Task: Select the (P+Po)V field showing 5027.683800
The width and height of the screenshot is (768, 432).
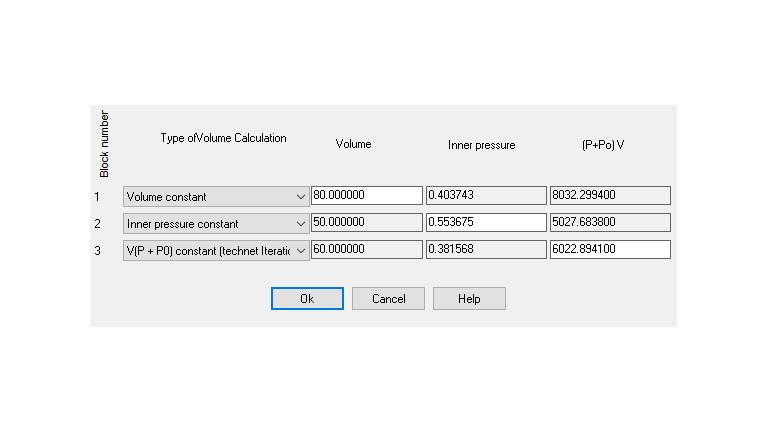Action: point(610,222)
